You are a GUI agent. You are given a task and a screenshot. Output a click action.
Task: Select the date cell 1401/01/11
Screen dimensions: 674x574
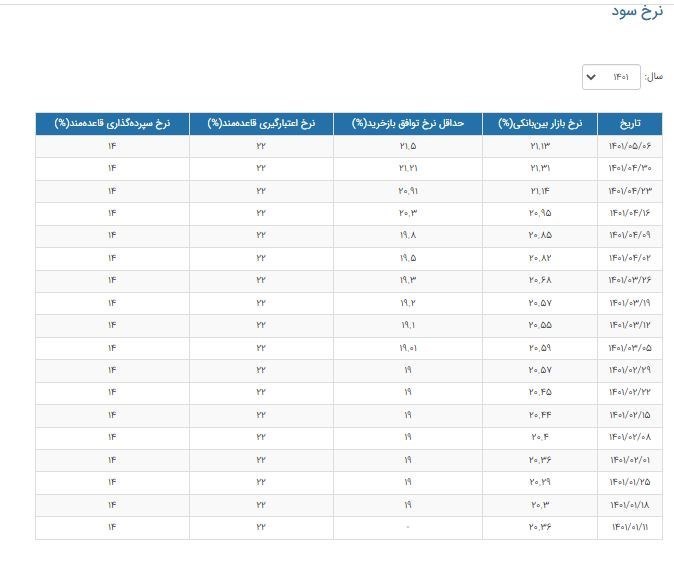[630, 527]
